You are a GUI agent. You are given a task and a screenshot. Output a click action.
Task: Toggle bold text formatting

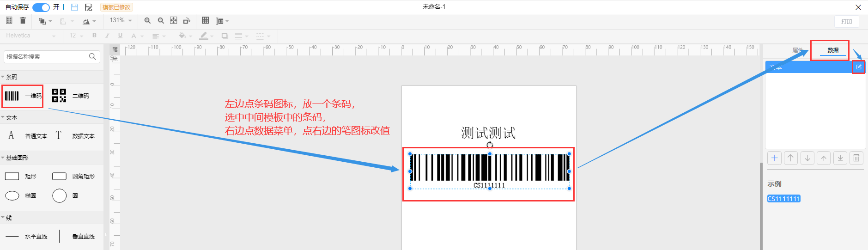(x=95, y=36)
